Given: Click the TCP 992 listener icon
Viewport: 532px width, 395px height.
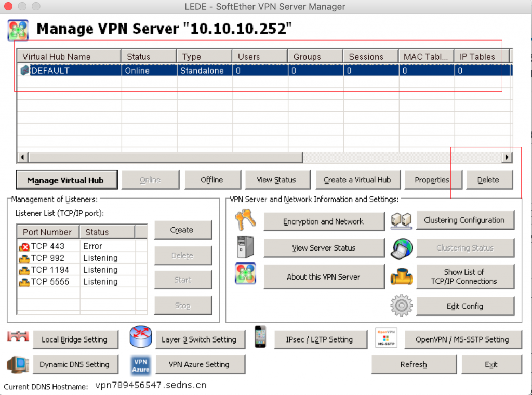Looking at the screenshot, I should coord(24,259).
